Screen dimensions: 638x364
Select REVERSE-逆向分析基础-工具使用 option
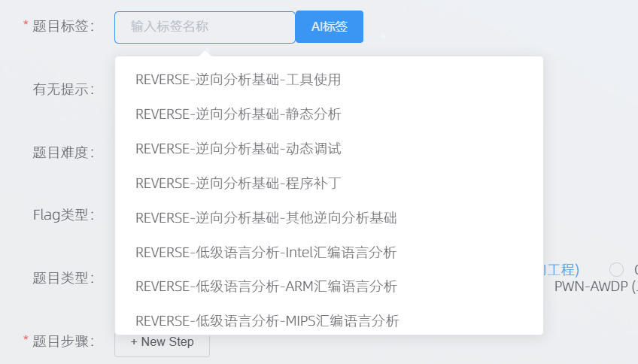(238, 79)
